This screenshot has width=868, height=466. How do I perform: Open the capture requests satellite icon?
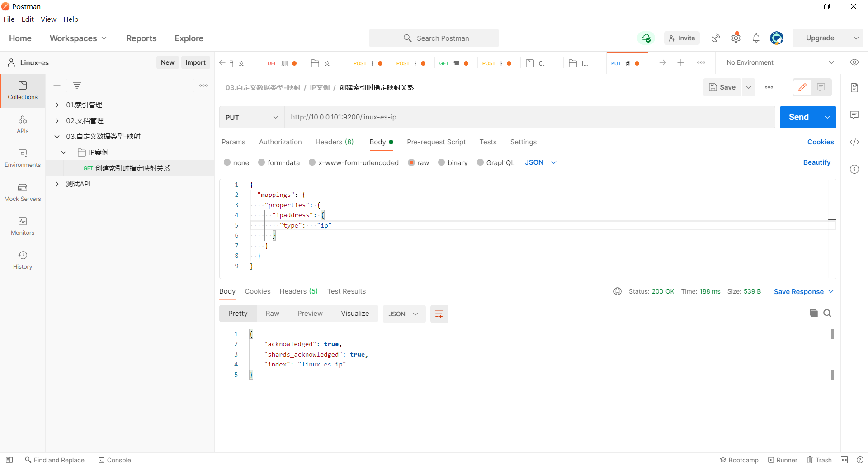(x=716, y=38)
